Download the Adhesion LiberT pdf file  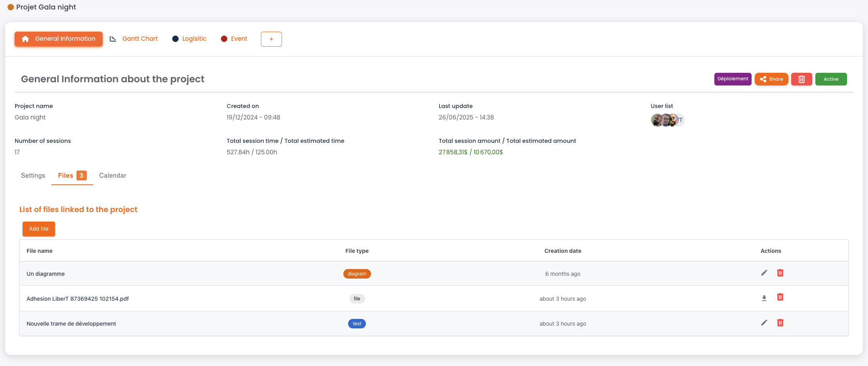pyautogui.click(x=764, y=298)
